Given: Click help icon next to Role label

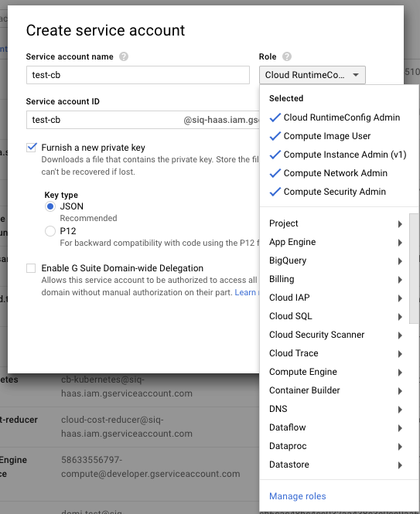Looking at the screenshot, I should point(287,56).
